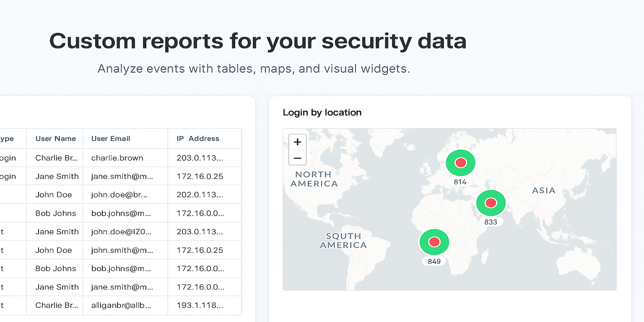Click the IP Address column header
This screenshot has width=644, height=322.
198,139
